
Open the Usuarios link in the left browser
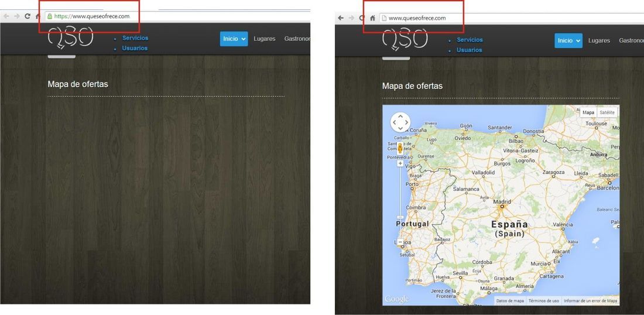coord(135,48)
